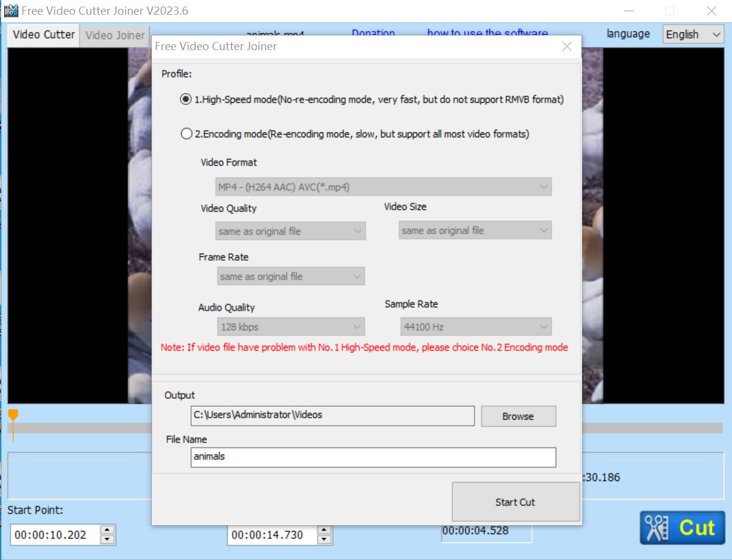
Task: Click the scissors Cut button
Action: click(682, 528)
